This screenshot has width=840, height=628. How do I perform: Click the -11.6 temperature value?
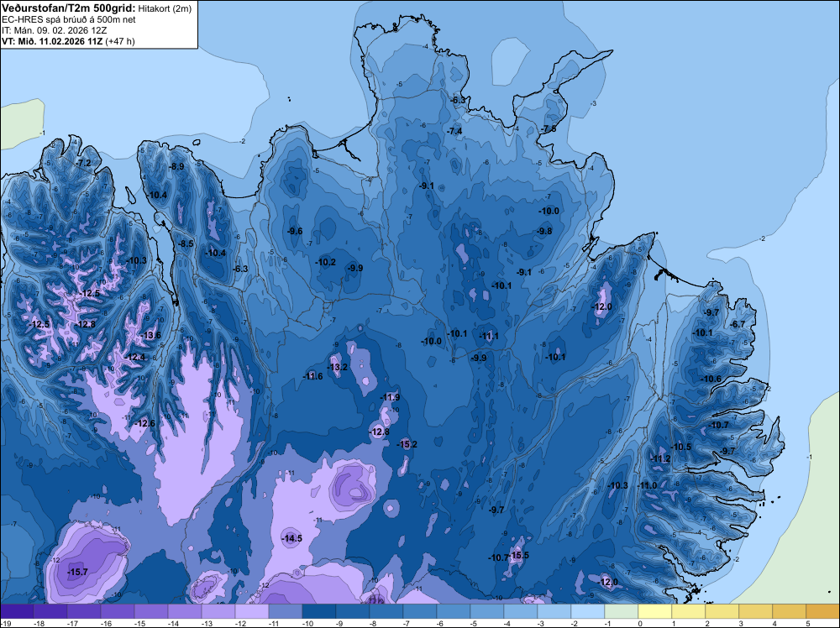312,376
